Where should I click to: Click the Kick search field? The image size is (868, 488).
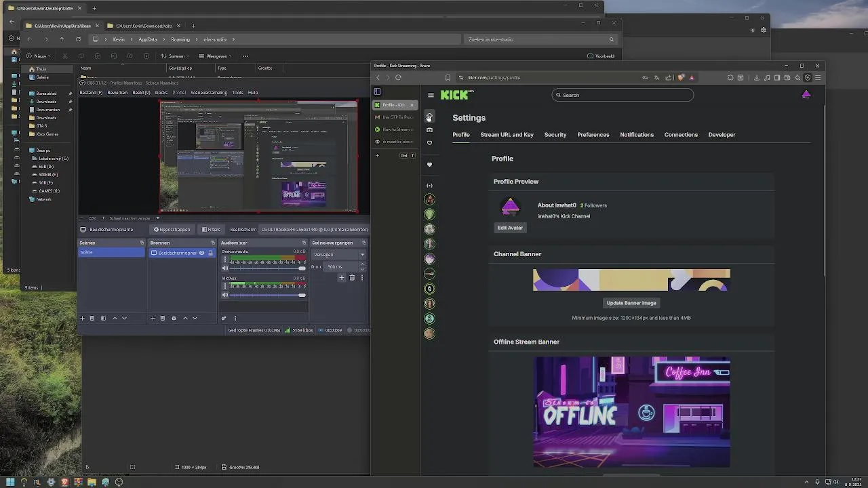[623, 95]
